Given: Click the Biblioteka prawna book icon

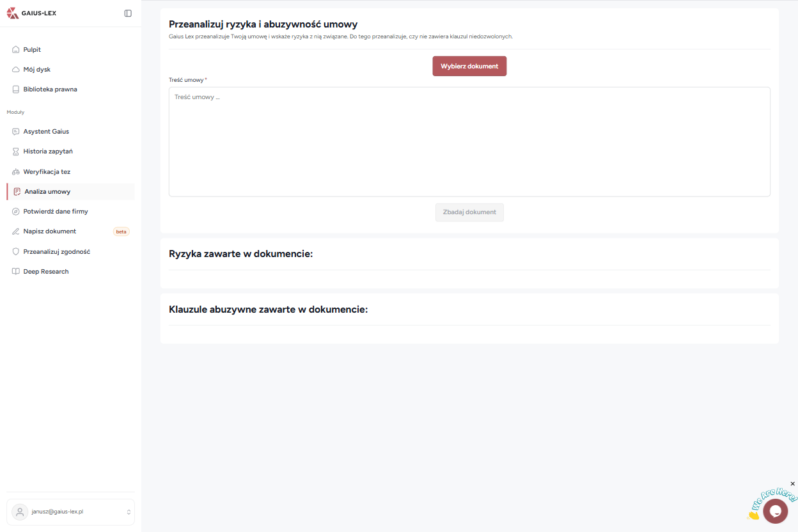Looking at the screenshot, I should 14,89.
